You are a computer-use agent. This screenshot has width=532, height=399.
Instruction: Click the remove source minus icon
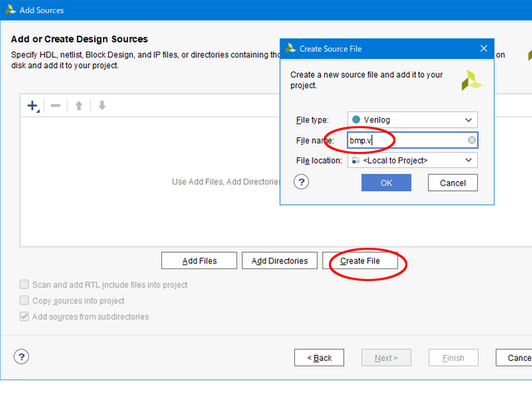[56, 106]
